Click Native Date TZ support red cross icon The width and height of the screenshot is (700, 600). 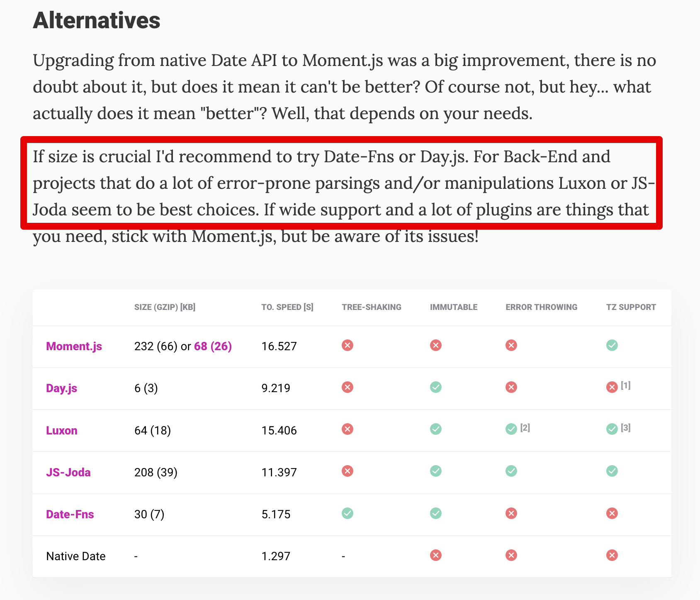612,555
